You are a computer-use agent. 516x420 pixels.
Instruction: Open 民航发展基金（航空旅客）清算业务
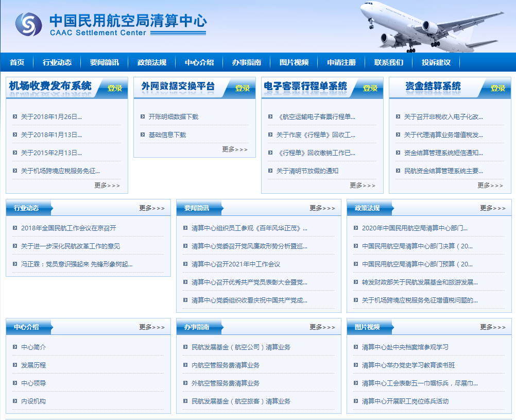click(x=241, y=401)
